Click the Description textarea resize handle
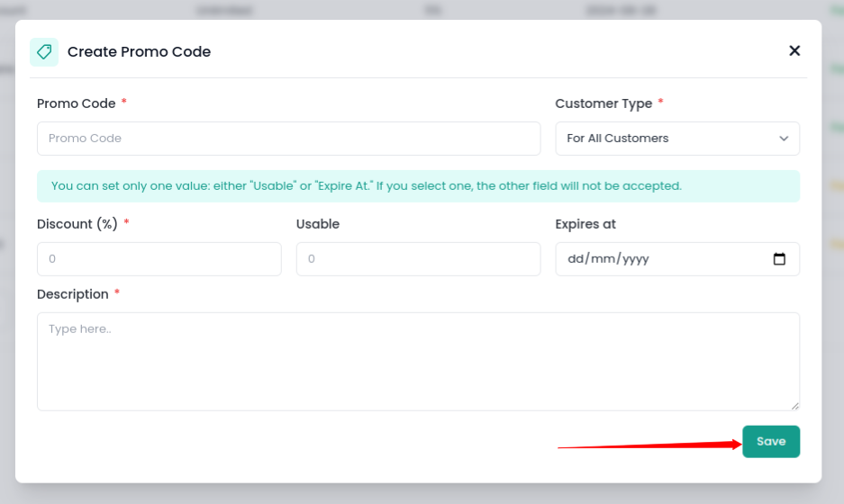 pyautogui.click(x=794, y=406)
